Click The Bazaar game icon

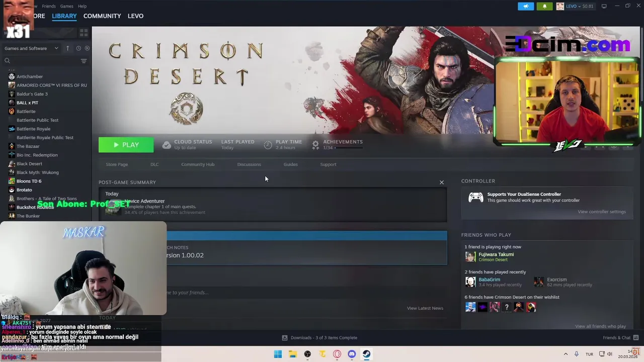point(12,146)
